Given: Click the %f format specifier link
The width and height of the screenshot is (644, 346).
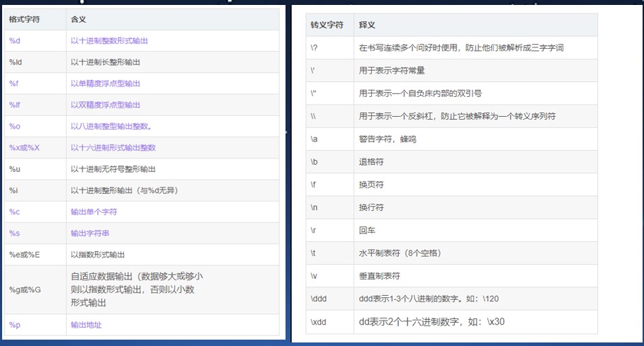Looking at the screenshot, I should [x=14, y=83].
